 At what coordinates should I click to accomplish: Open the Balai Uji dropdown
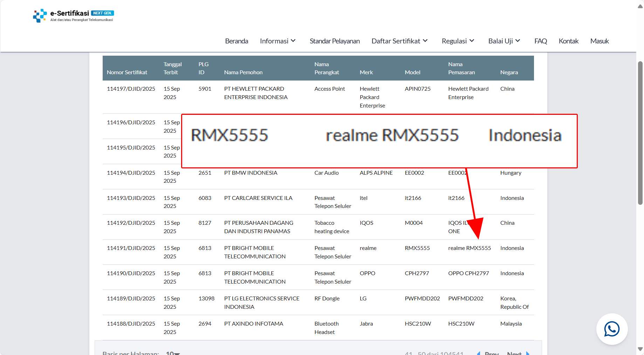point(504,41)
